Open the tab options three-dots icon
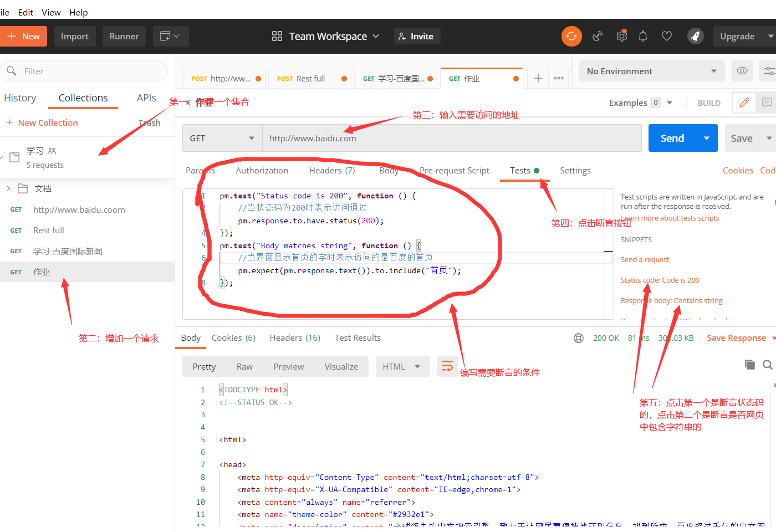 (x=559, y=78)
